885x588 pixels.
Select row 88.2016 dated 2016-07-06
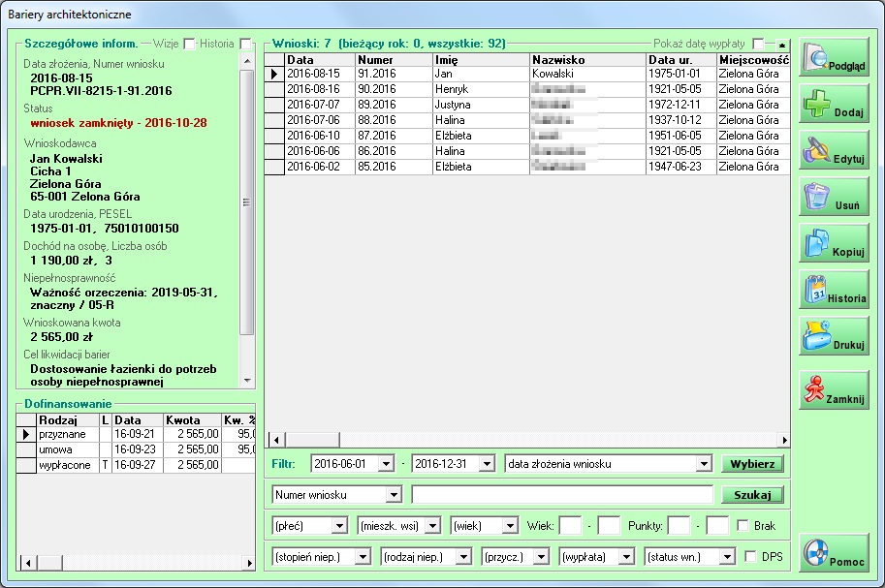pyautogui.click(x=527, y=120)
